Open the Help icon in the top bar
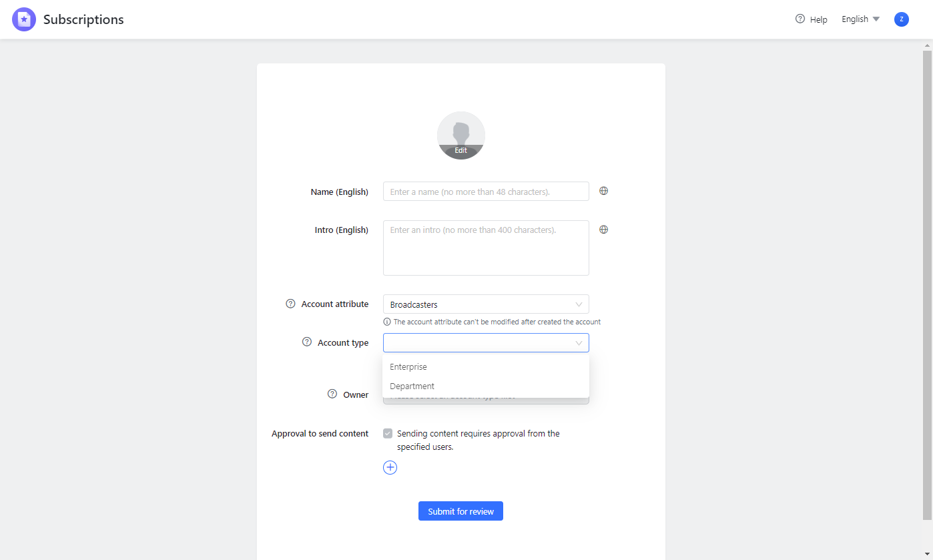 (799, 19)
